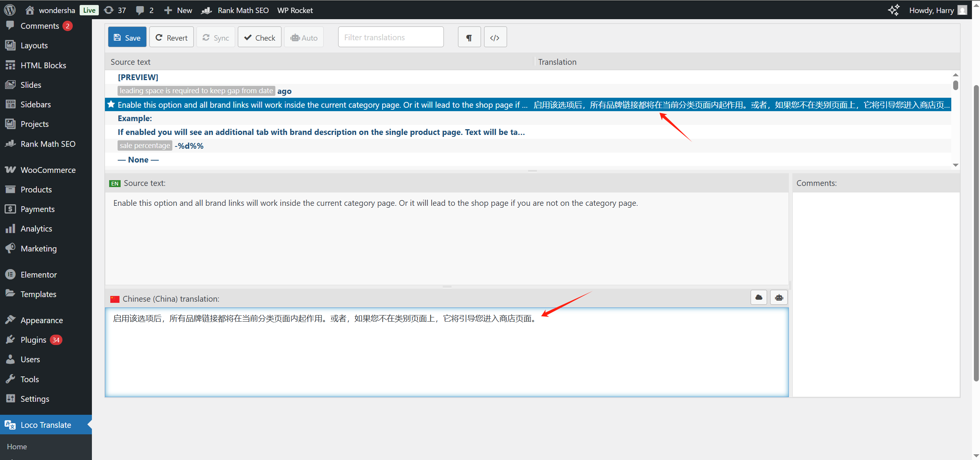This screenshot has height=460, width=980.
Task: Revert changes with the Revert button
Action: tap(172, 38)
